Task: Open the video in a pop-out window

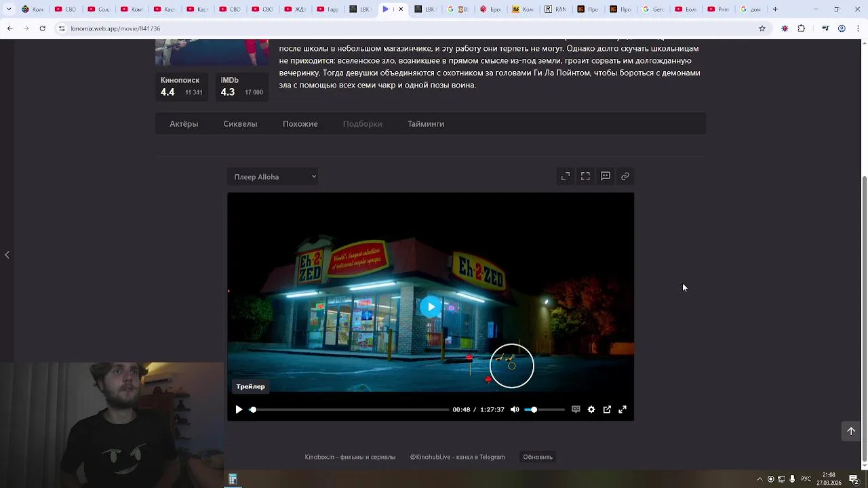Action: coord(607,409)
